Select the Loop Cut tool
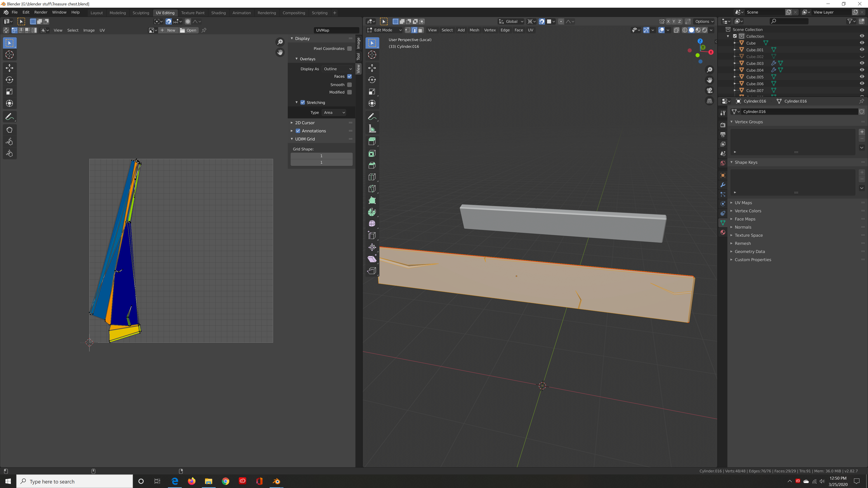This screenshot has width=868, height=488. click(x=372, y=177)
